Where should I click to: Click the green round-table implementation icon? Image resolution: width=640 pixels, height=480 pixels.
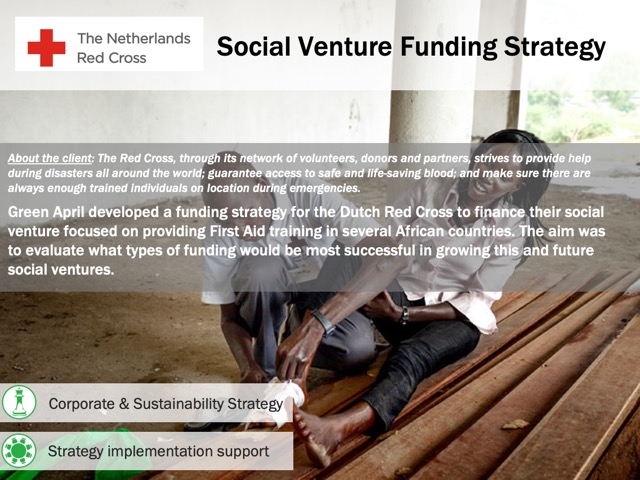[x=19, y=451]
